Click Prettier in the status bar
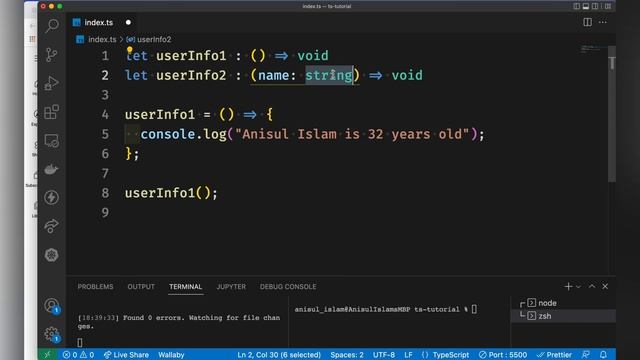Screen dimensions: 640x360 [x=554, y=355]
